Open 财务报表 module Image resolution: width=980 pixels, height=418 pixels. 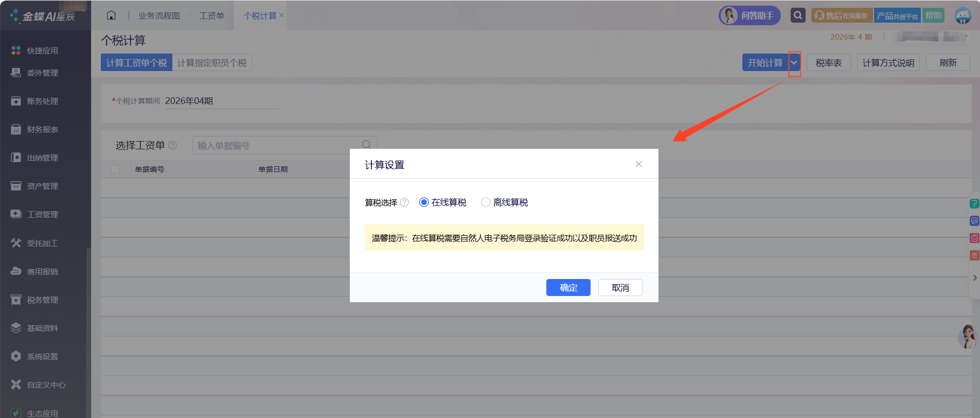[x=34, y=129]
